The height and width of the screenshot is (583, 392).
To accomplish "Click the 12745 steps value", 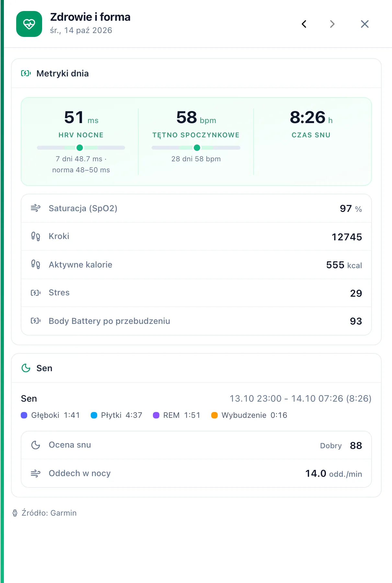I will click(x=347, y=237).
